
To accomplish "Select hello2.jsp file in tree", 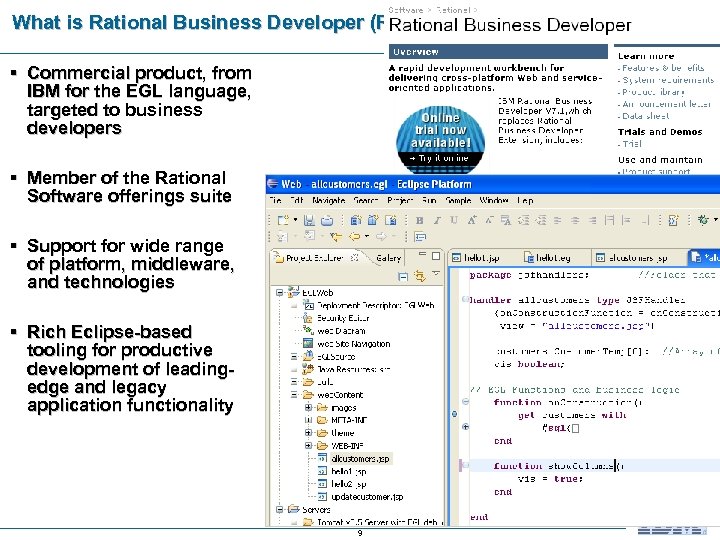I will (349, 484).
